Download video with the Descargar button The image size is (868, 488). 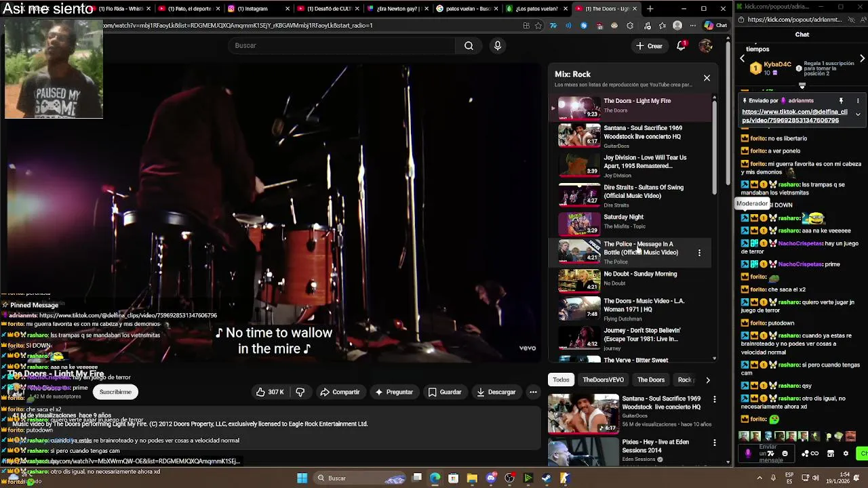(496, 392)
